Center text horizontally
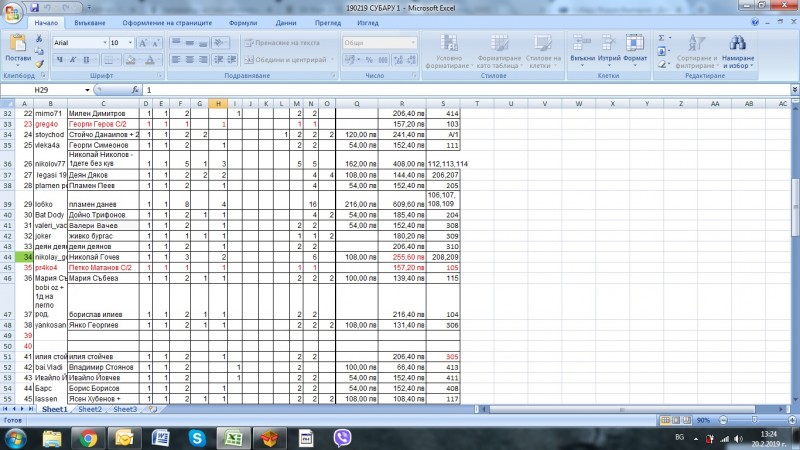 tap(189, 60)
